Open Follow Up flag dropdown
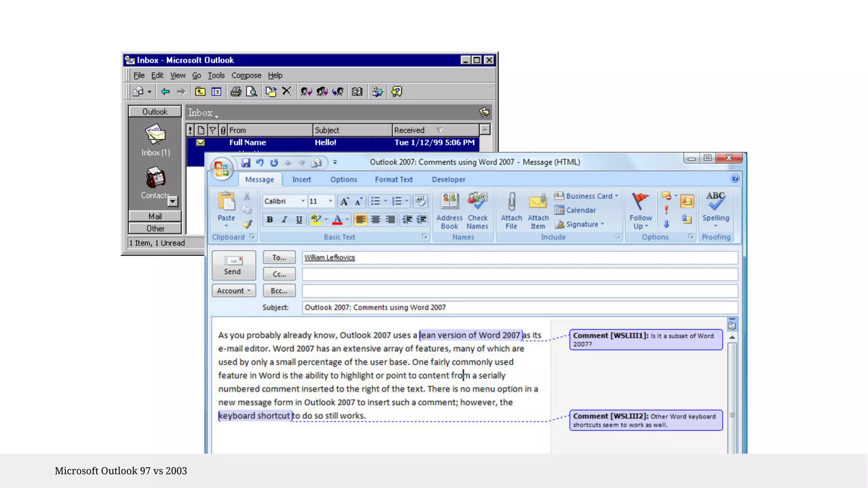This screenshot has width=868, height=488. [x=640, y=211]
